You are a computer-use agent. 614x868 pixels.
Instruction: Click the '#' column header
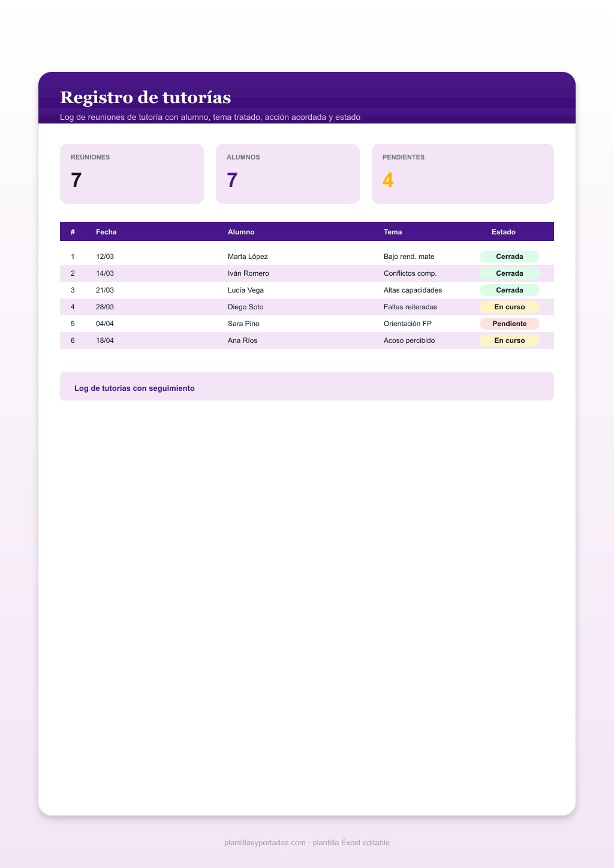tap(73, 232)
